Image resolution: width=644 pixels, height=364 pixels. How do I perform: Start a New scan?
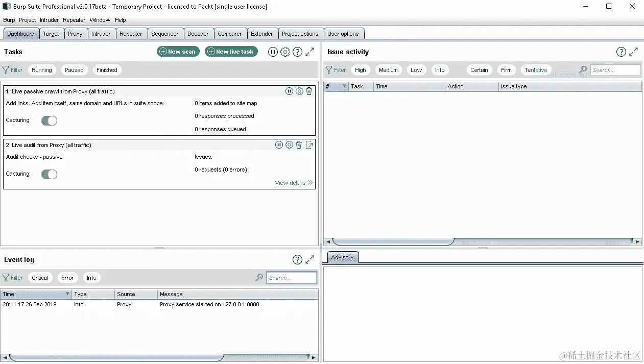coord(178,52)
